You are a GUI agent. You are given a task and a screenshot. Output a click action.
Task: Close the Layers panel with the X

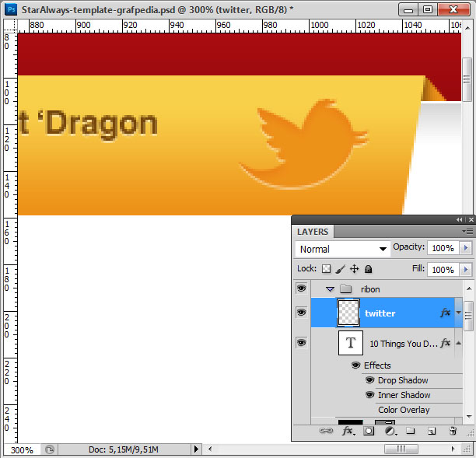471,220
